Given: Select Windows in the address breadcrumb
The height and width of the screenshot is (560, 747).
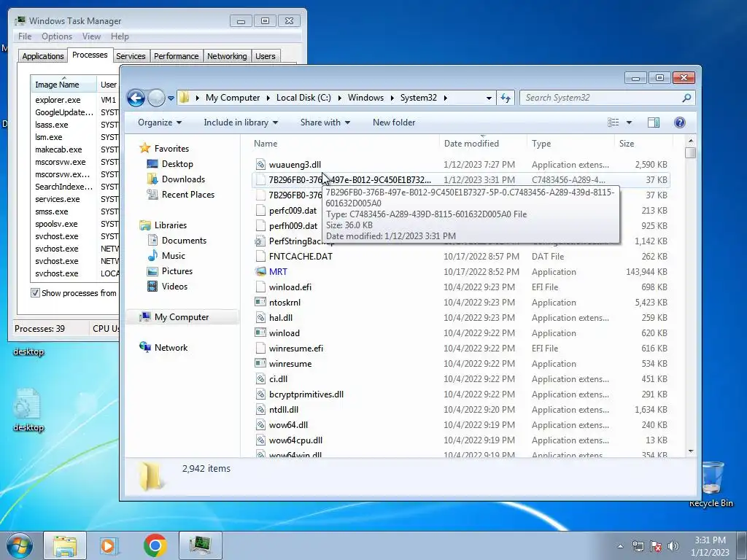Looking at the screenshot, I should click(x=365, y=98).
